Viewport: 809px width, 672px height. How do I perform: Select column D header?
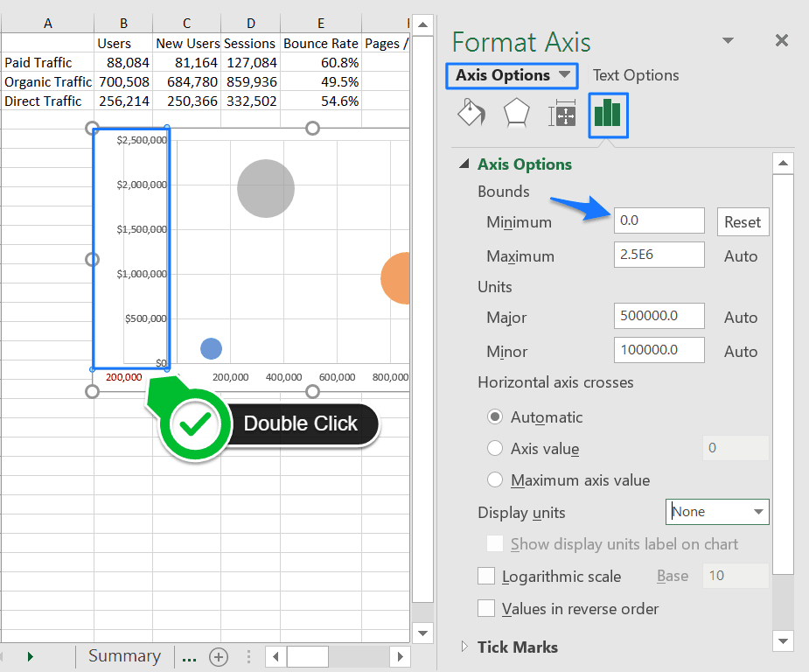(251, 24)
